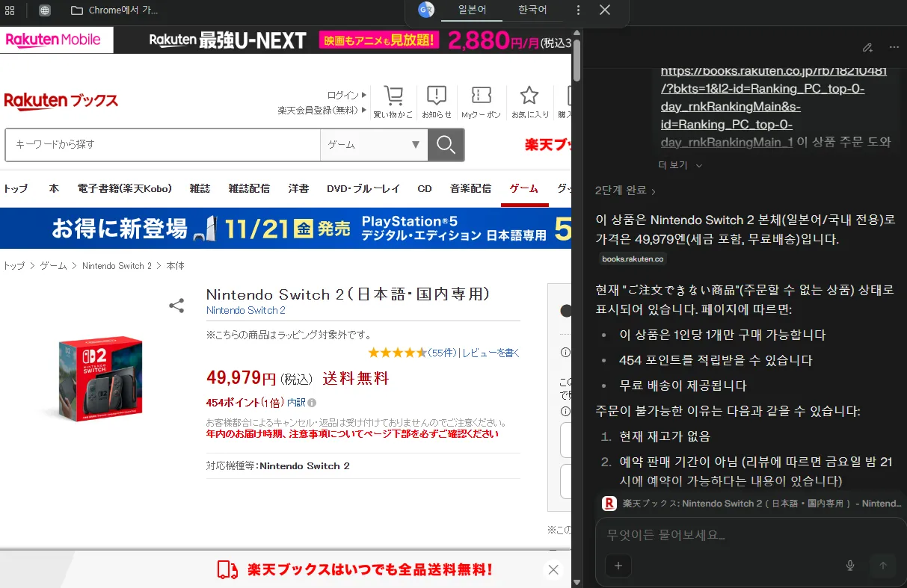The image size is (907, 588).
Task: Click the books.rakuten.co source chip
Action: click(x=633, y=259)
